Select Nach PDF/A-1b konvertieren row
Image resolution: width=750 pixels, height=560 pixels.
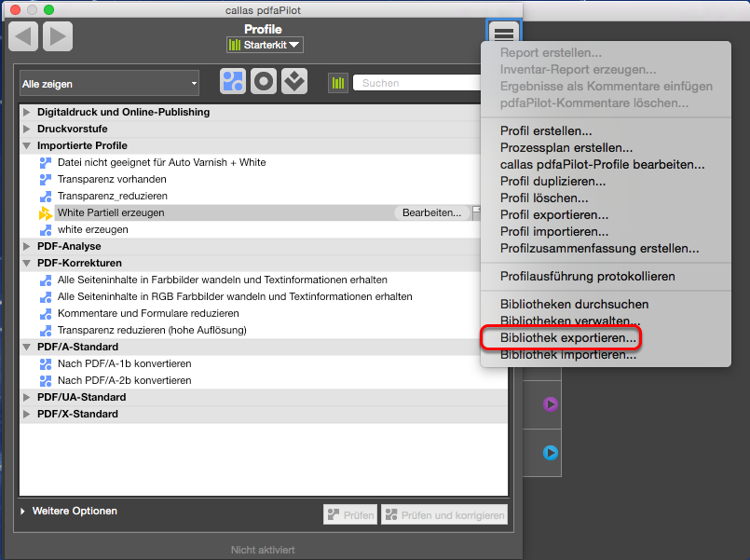coord(264,364)
